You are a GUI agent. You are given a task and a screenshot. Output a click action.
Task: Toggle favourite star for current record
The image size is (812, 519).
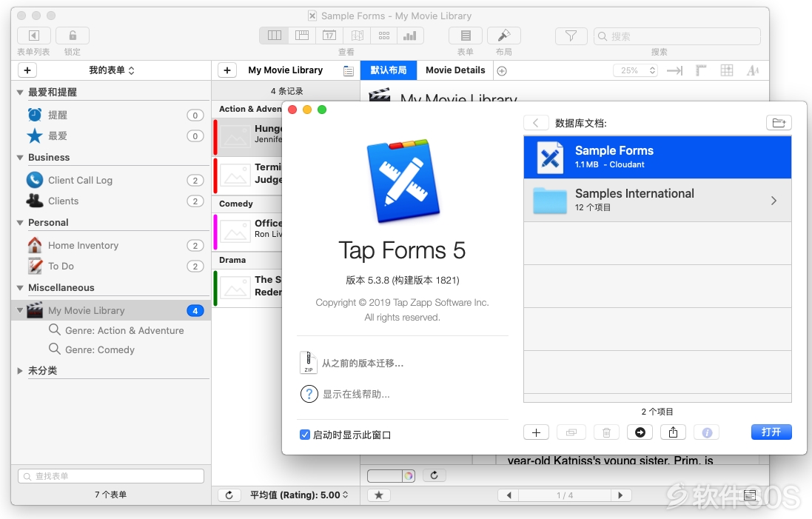click(378, 495)
